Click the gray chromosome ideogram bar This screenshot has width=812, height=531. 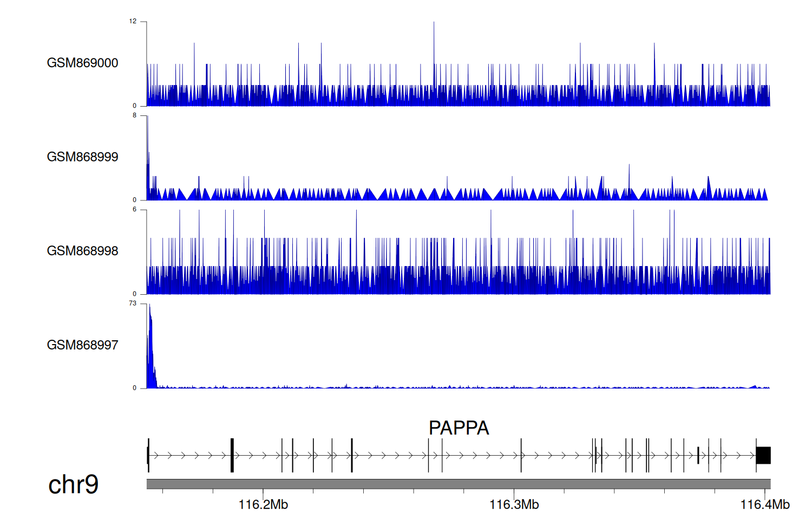point(458,484)
